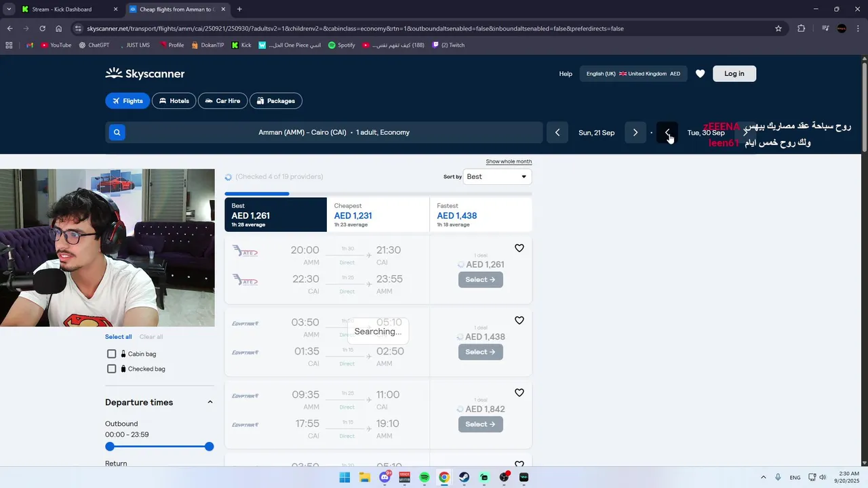Viewport: 868px width, 488px height.
Task: Go to next outbound day arrow
Action: pyautogui.click(x=635, y=132)
